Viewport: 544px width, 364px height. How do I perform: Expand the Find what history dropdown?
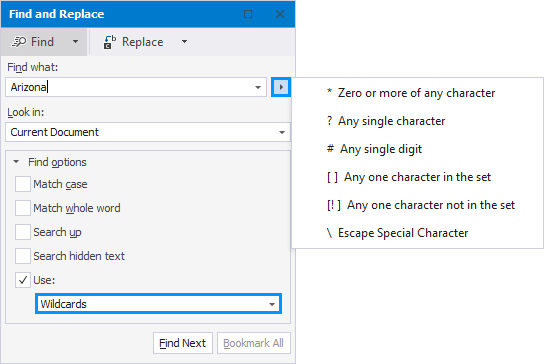point(258,87)
